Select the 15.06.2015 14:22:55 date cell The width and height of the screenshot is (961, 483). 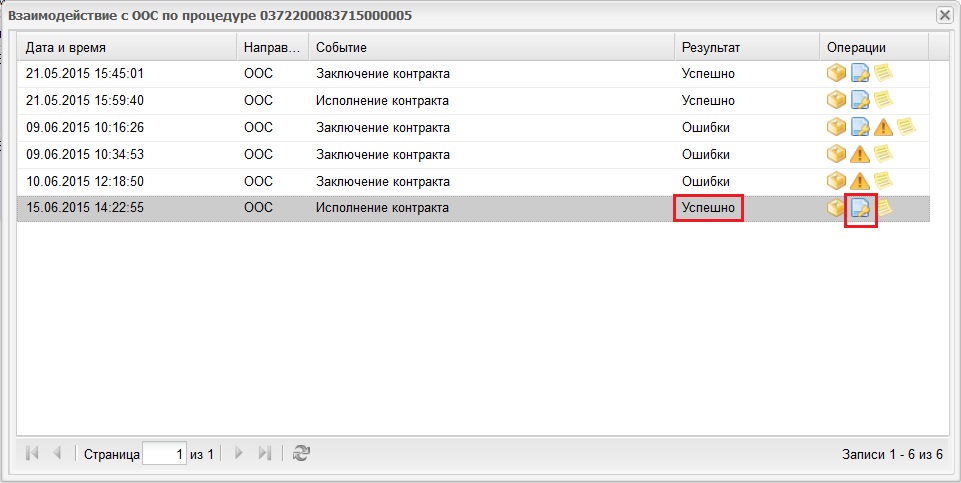[85, 208]
